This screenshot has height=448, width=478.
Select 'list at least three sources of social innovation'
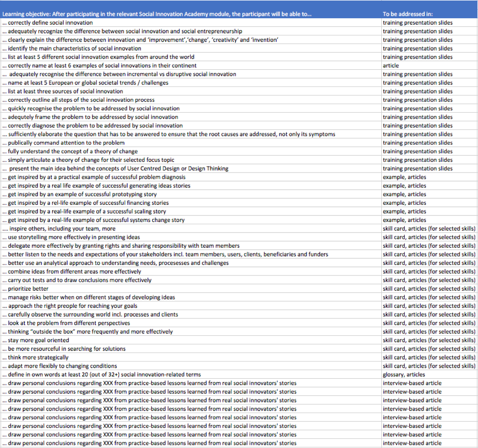pos(191,91)
